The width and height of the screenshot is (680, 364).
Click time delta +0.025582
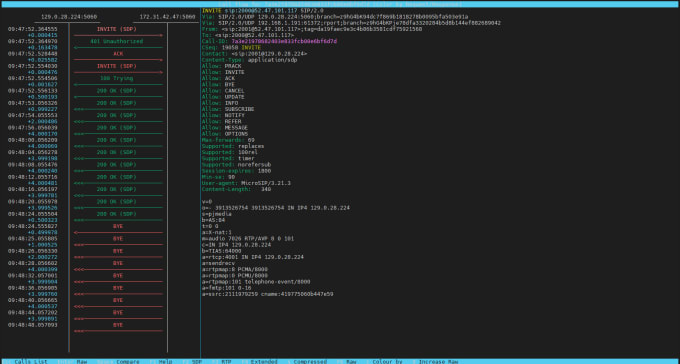point(42,60)
